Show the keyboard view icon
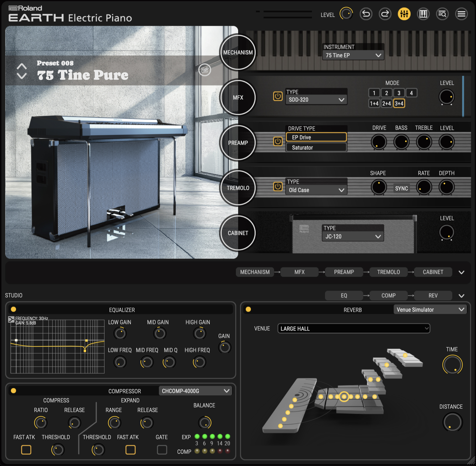The width and height of the screenshot is (476, 466). [423, 14]
